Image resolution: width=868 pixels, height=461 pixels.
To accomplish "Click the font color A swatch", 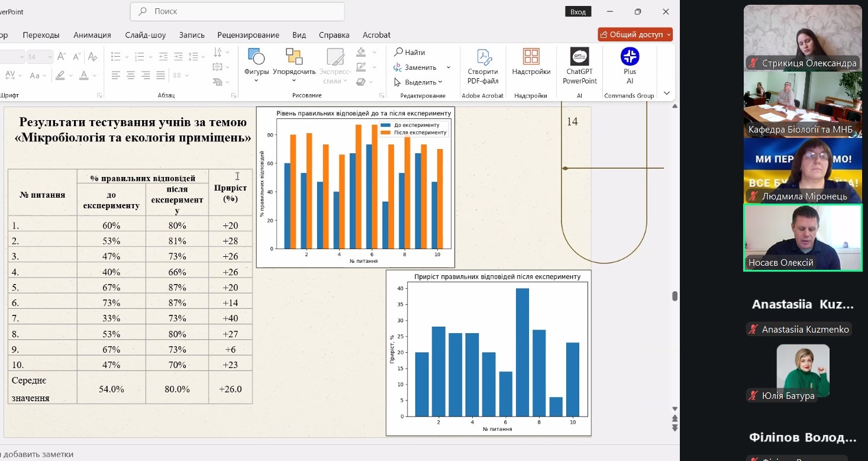I will [83, 75].
